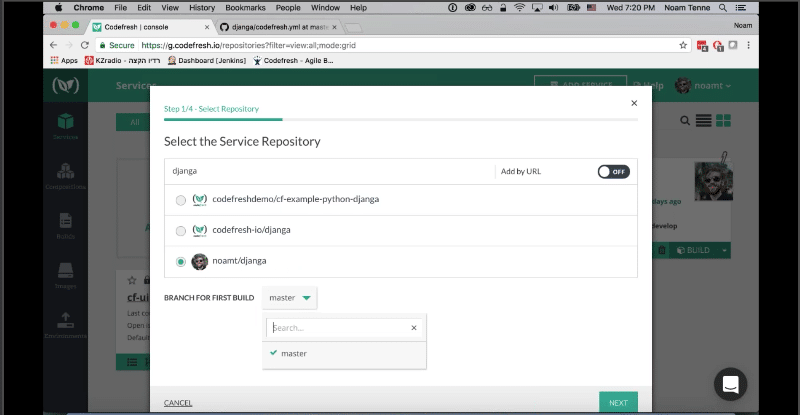Open Builds in the left sidebar
The image size is (800, 415).
pyautogui.click(x=65, y=226)
